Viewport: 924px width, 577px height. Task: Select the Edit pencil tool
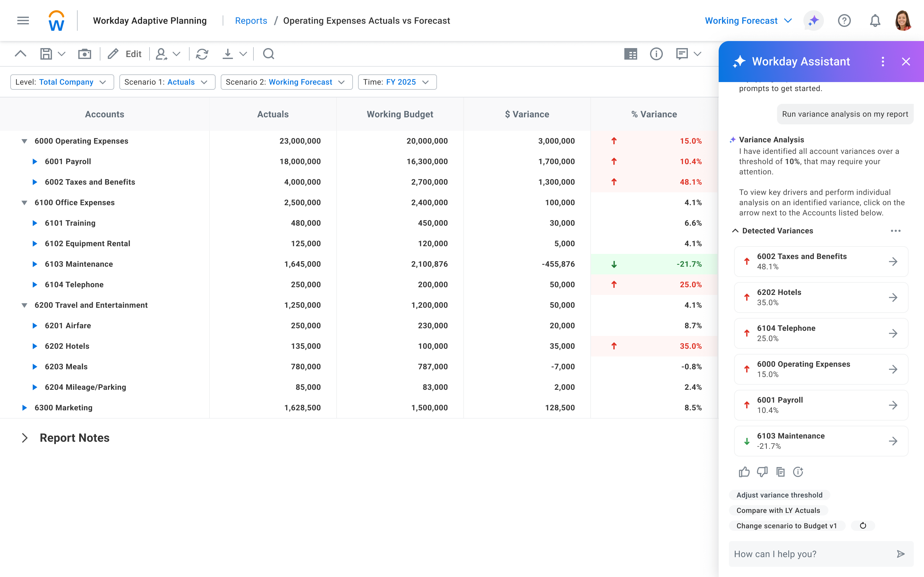coord(113,54)
